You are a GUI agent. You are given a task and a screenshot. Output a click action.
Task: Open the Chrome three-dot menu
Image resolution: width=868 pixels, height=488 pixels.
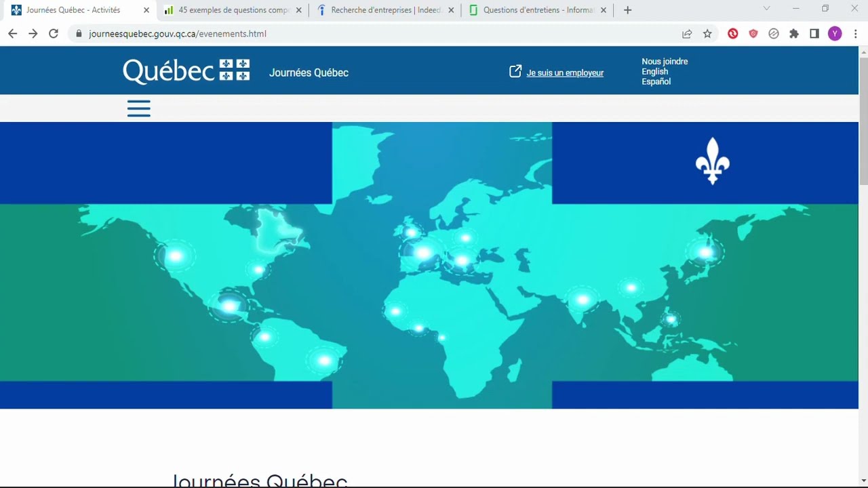[x=855, y=33]
